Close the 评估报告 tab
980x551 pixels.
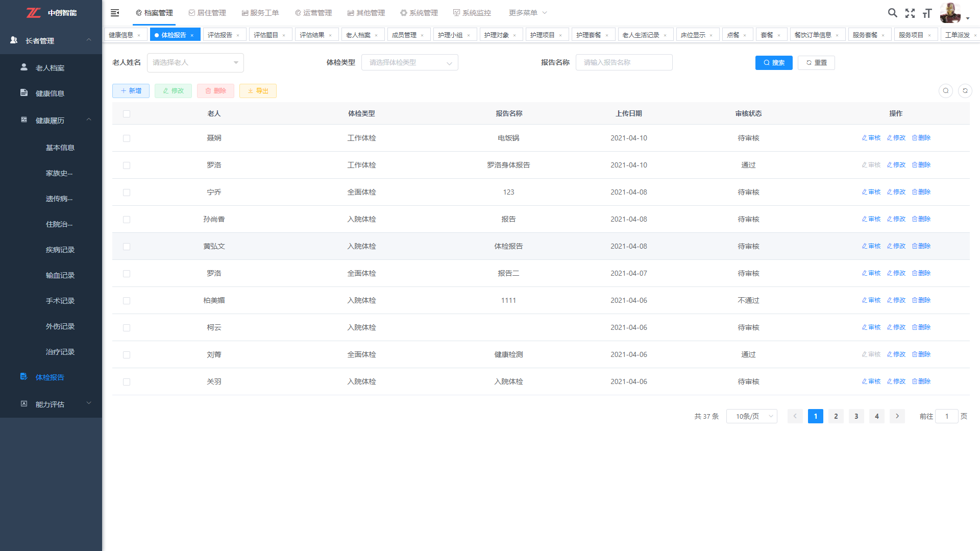point(238,35)
